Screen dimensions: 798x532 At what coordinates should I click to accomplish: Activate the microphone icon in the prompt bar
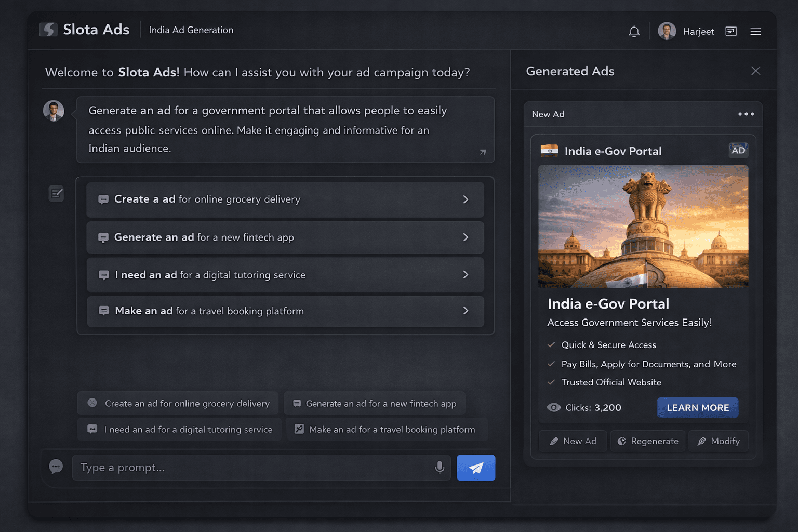tap(440, 468)
